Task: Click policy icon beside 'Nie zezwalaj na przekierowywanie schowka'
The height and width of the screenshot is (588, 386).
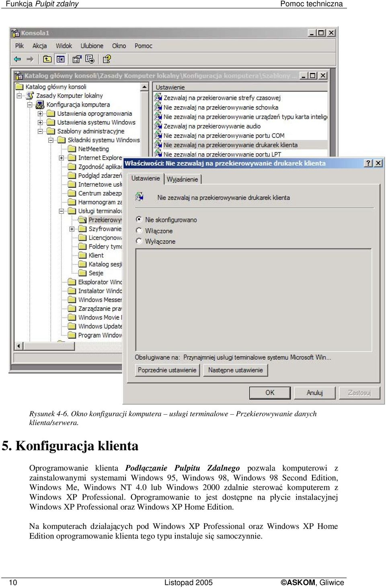Action: pos(158,107)
